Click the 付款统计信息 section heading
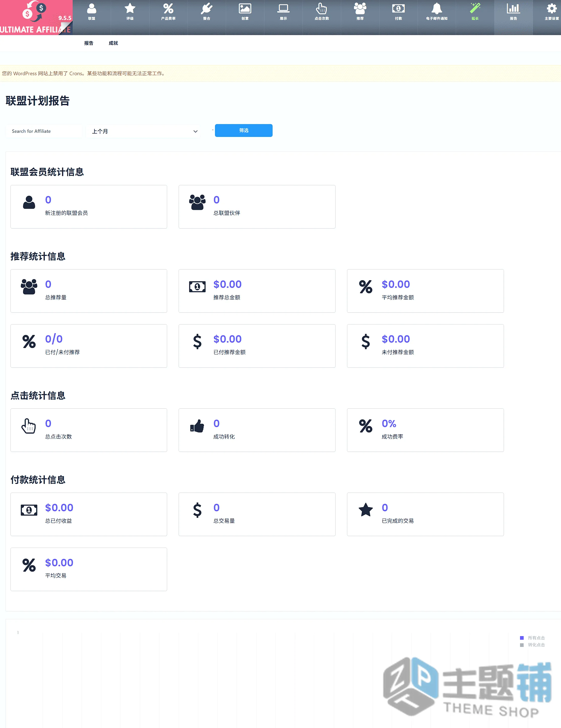The image size is (561, 728). pyautogui.click(x=38, y=480)
